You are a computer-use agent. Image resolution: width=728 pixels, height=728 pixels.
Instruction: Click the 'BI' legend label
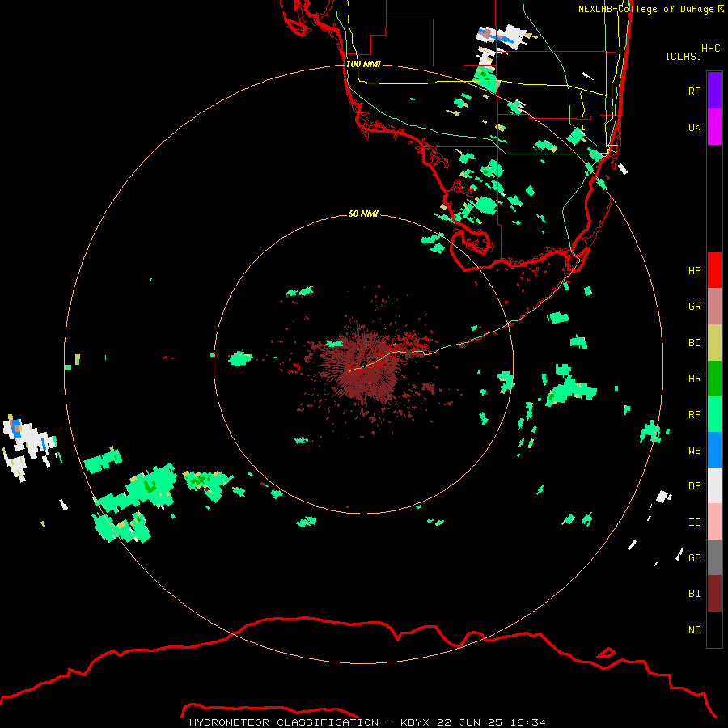(694, 594)
